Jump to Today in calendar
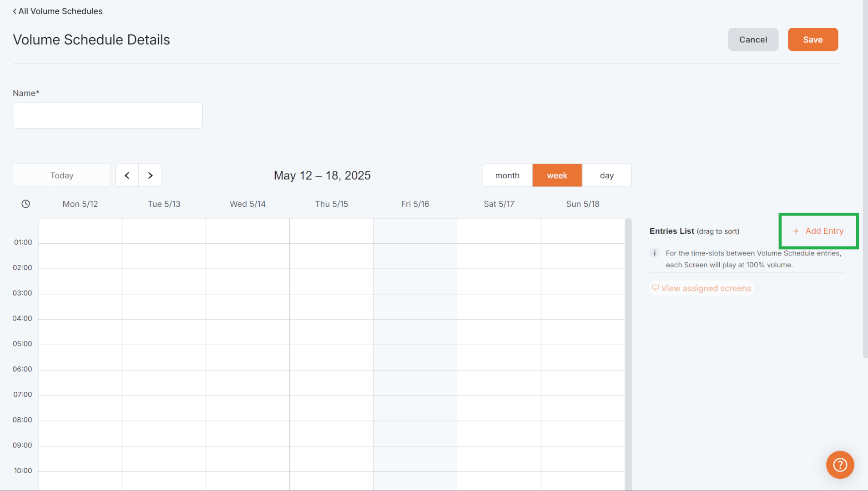The height and width of the screenshot is (491, 868). 62,175
